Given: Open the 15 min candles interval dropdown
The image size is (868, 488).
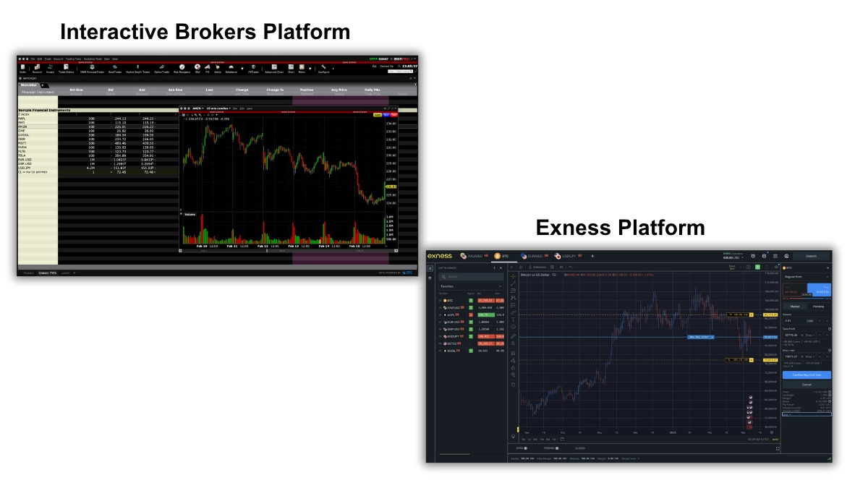Looking at the screenshot, I should tap(219, 108).
